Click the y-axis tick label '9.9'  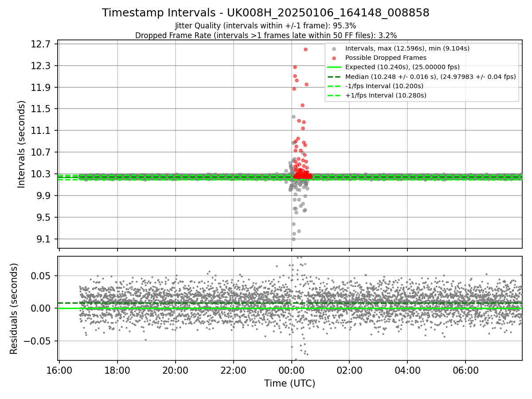[44, 196]
